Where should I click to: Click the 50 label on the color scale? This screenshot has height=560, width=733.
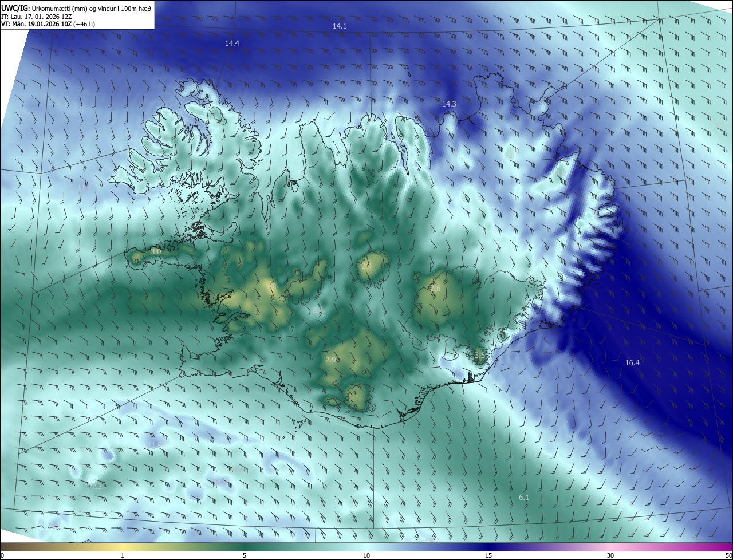pos(728,556)
